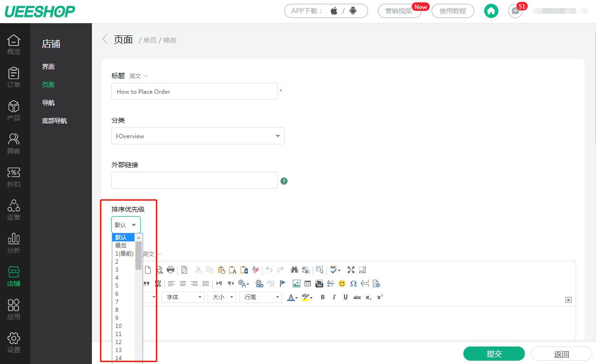Open 营销视频 button
Screen dimensions: 596x364
pyautogui.click(x=399, y=11)
